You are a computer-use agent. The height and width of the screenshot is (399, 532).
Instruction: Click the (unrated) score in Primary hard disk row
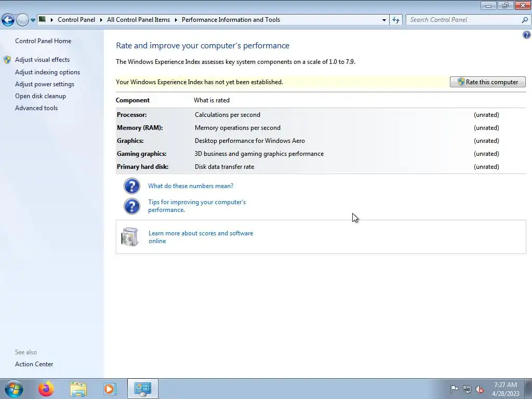[486, 167]
